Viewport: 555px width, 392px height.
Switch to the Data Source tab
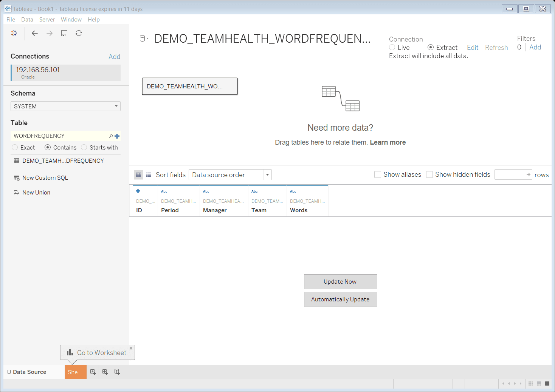[x=34, y=372]
